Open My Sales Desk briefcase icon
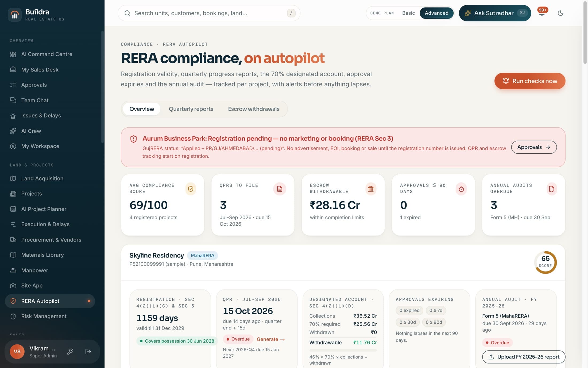 (13, 70)
